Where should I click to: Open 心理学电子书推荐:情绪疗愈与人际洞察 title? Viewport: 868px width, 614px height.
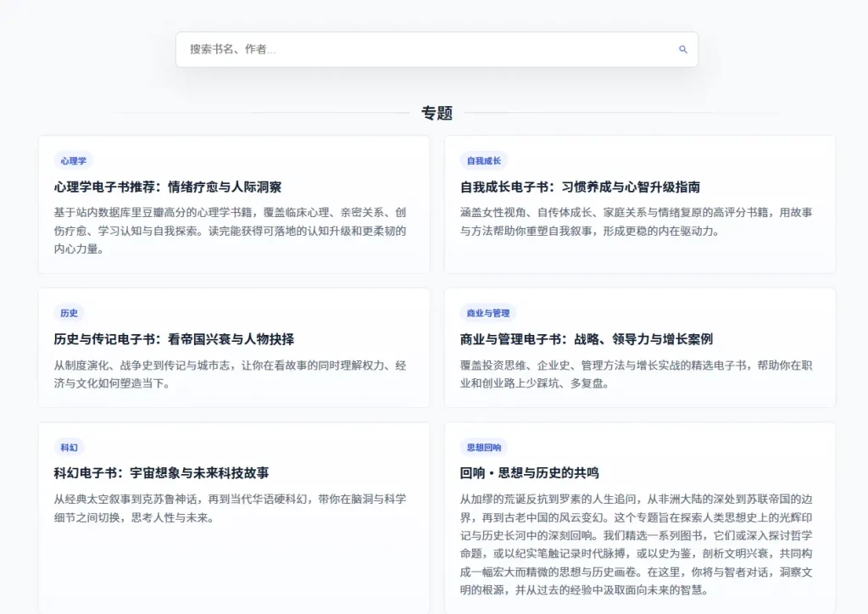(168, 187)
